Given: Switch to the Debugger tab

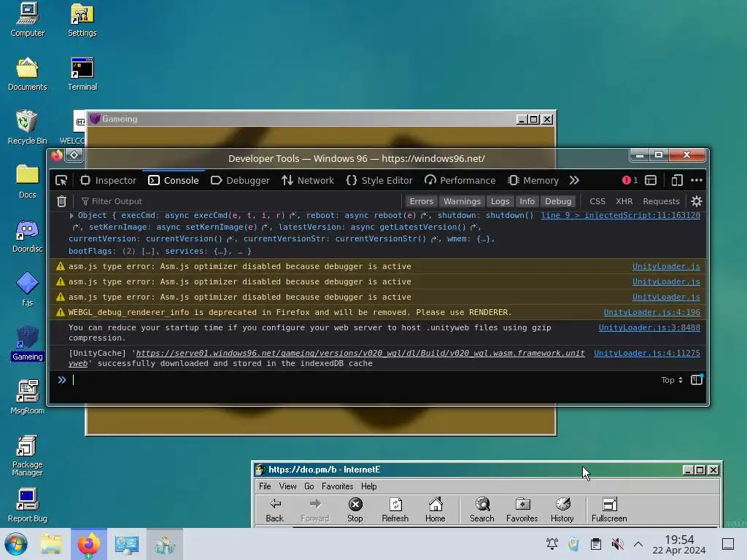Looking at the screenshot, I should coord(240,180).
